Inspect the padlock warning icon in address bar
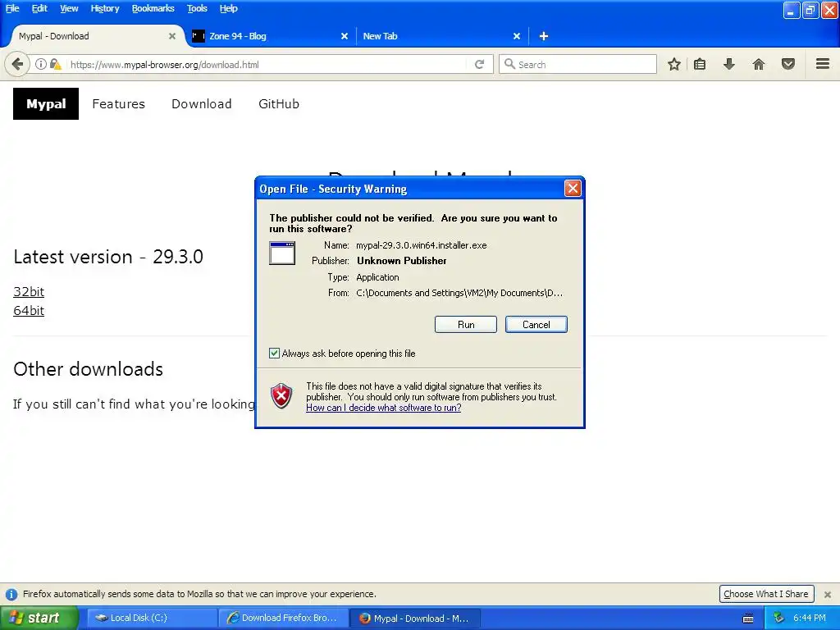Viewport: 840px width, 630px height. click(55, 64)
